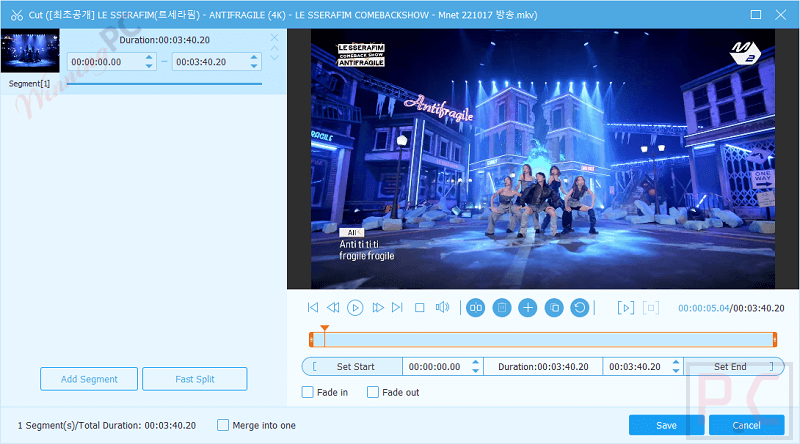
Task: Click the Set End button
Action: coord(733,366)
